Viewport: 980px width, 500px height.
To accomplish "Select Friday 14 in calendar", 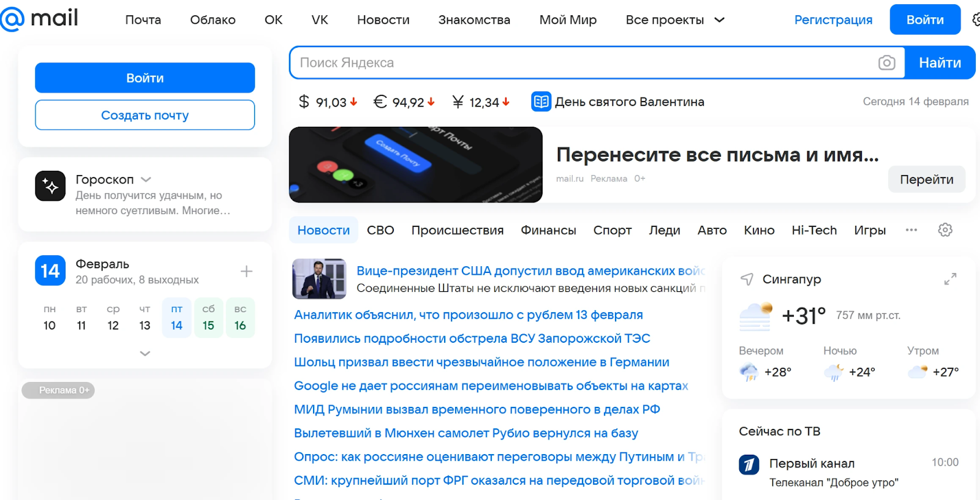I will click(x=176, y=318).
